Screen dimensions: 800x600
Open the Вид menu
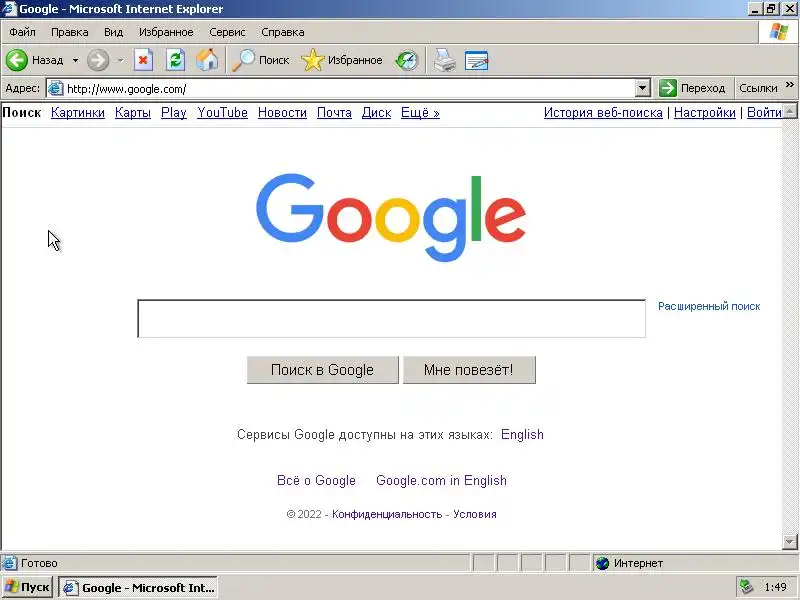tap(113, 32)
